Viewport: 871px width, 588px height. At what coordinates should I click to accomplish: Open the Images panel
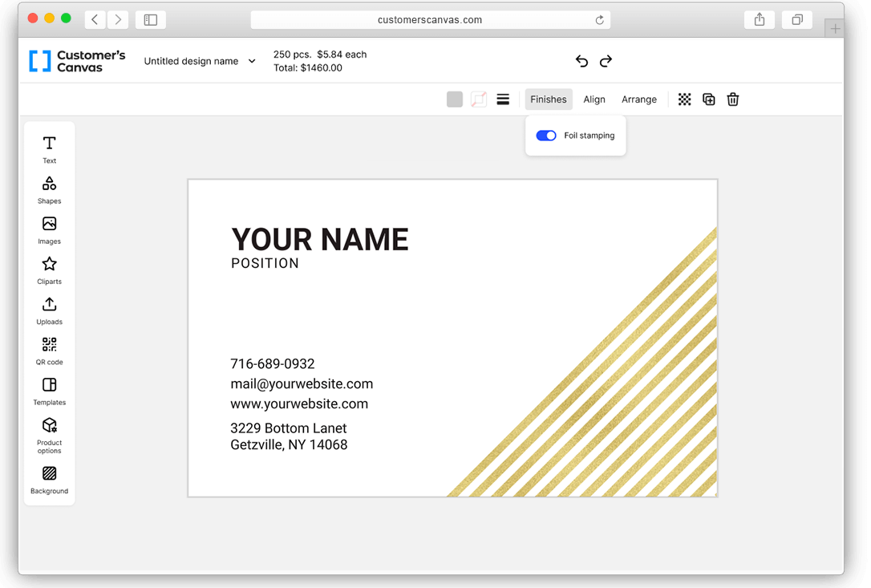coord(49,230)
